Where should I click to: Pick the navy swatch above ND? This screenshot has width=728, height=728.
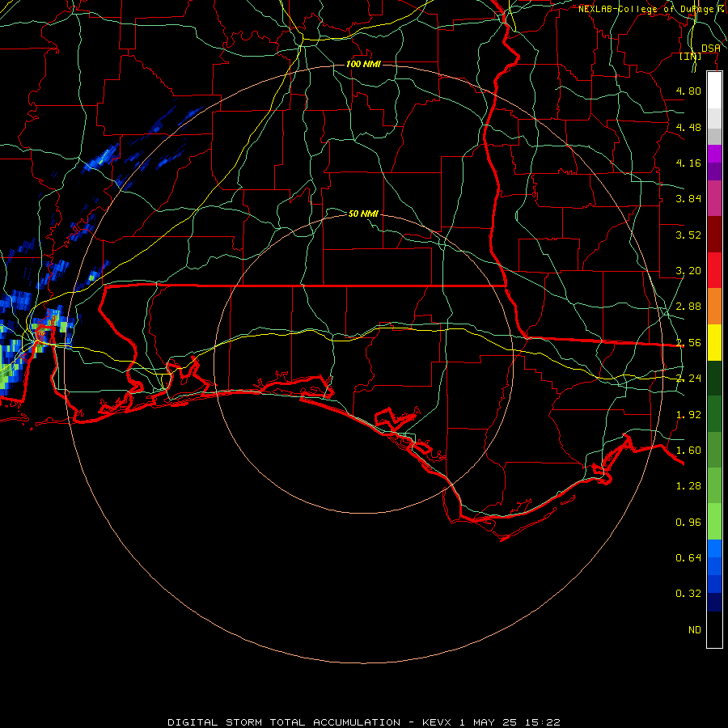coord(714,602)
